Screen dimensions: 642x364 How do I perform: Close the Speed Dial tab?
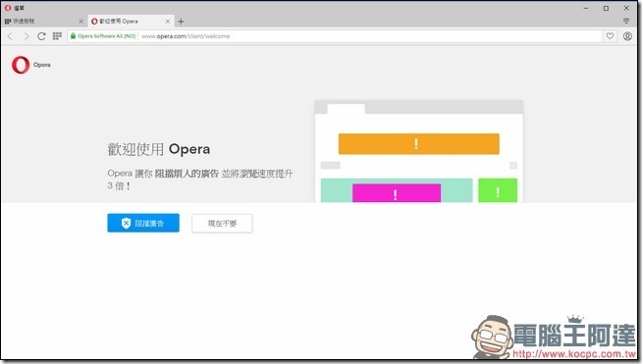point(80,22)
